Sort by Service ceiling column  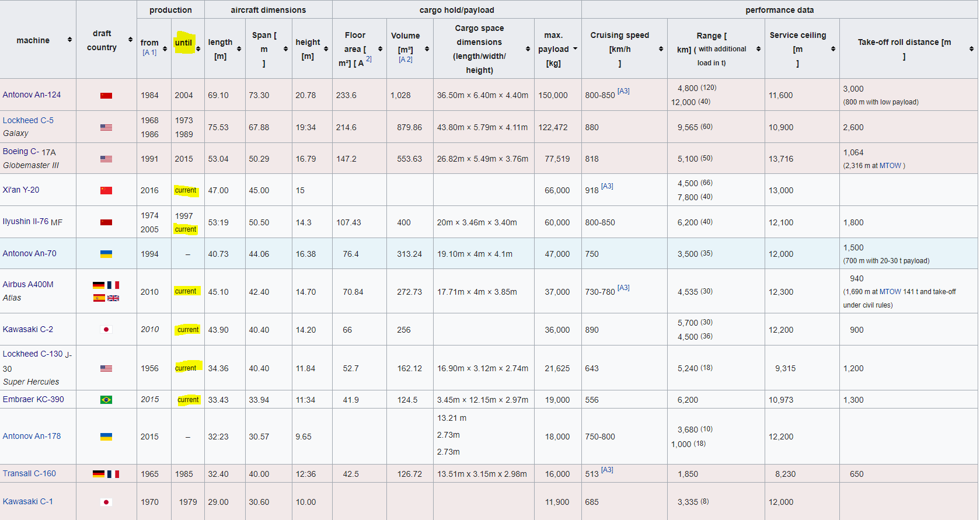pyautogui.click(x=833, y=49)
